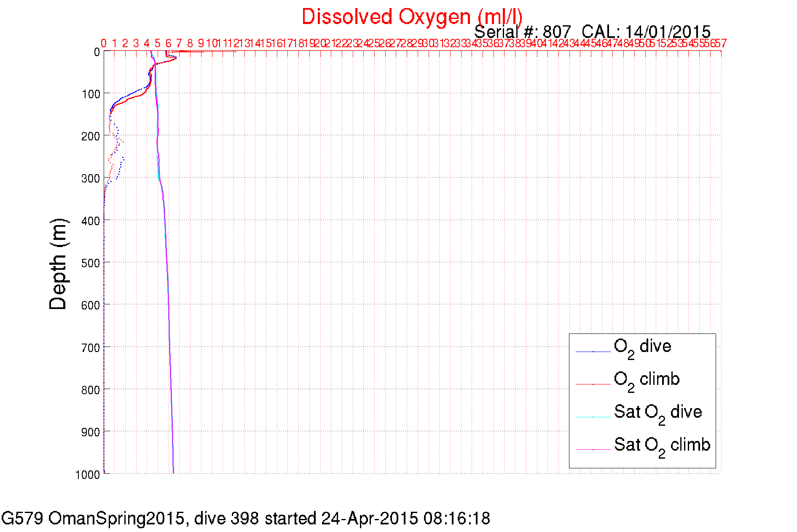The width and height of the screenshot is (797, 532).
Task: Select the "O2 dive" legend entry
Action: [x=642, y=348]
